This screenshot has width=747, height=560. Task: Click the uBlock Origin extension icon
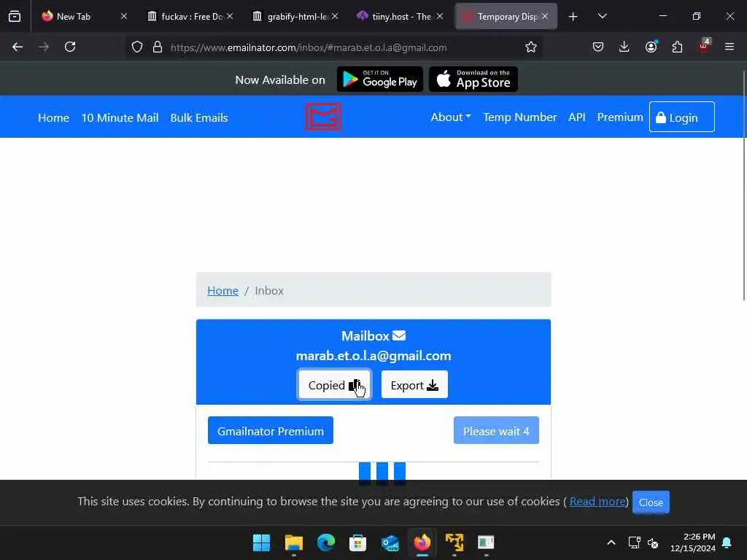pyautogui.click(x=704, y=46)
